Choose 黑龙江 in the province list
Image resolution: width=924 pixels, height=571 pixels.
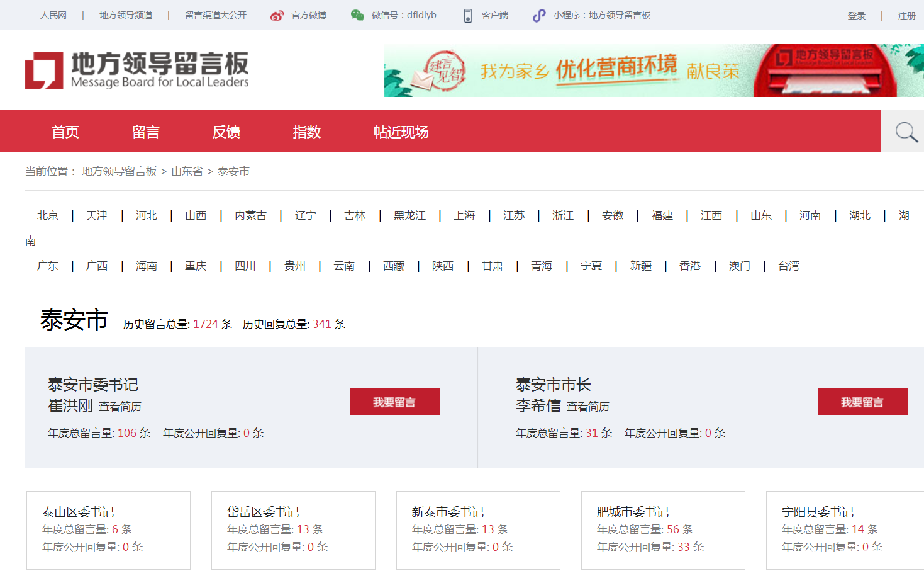click(x=410, y=215)
